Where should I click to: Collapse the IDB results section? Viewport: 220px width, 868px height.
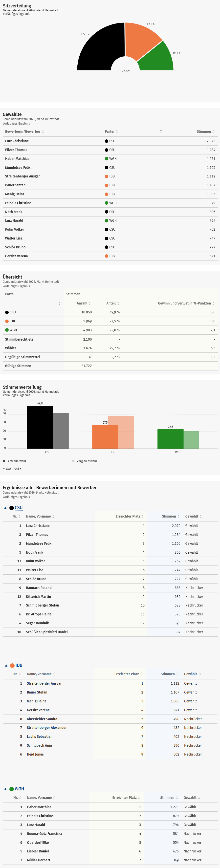point(6,666)
